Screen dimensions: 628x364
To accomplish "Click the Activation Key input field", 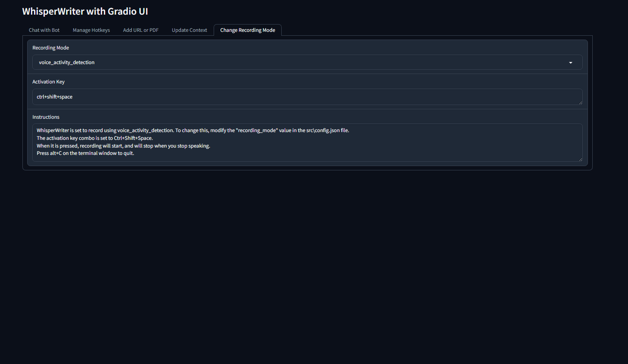I will (308, 97).
